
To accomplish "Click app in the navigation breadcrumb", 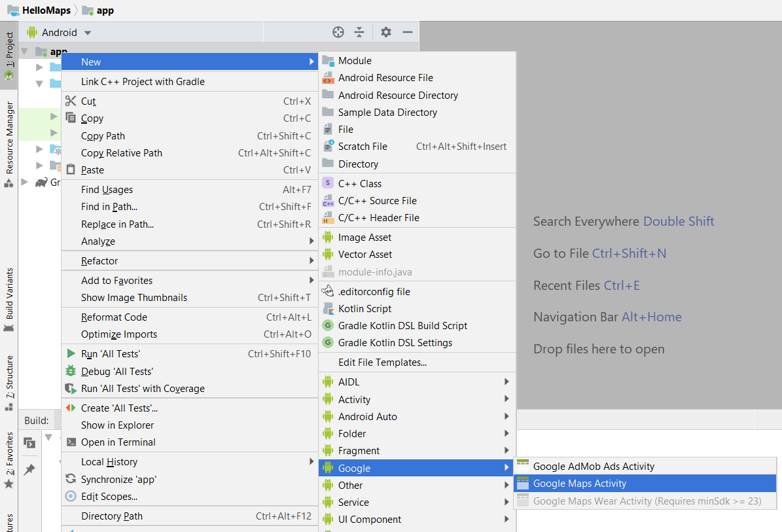I will click(98, 10).
